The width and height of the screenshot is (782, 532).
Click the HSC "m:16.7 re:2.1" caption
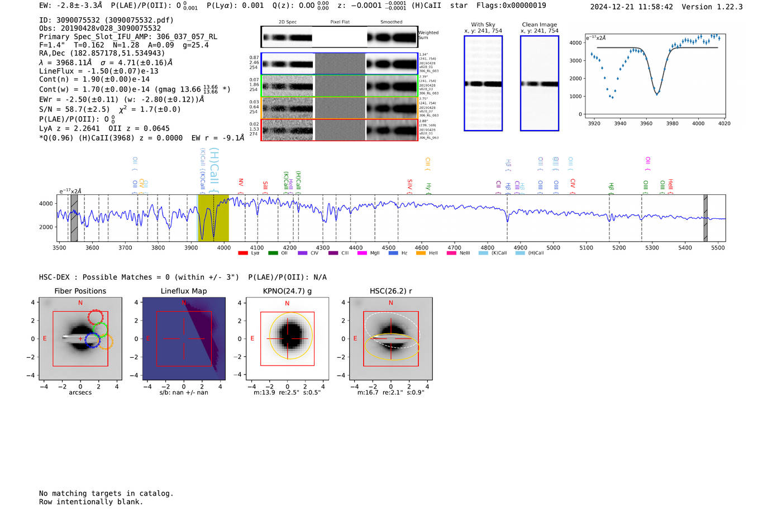[x=390, y=392]
